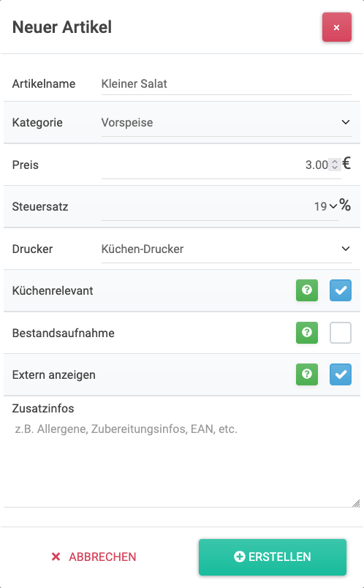Image resolution: width=364 pixels, height=588 pixels.
Task: Click the Euro symbol next to the price
Action: 346,164
